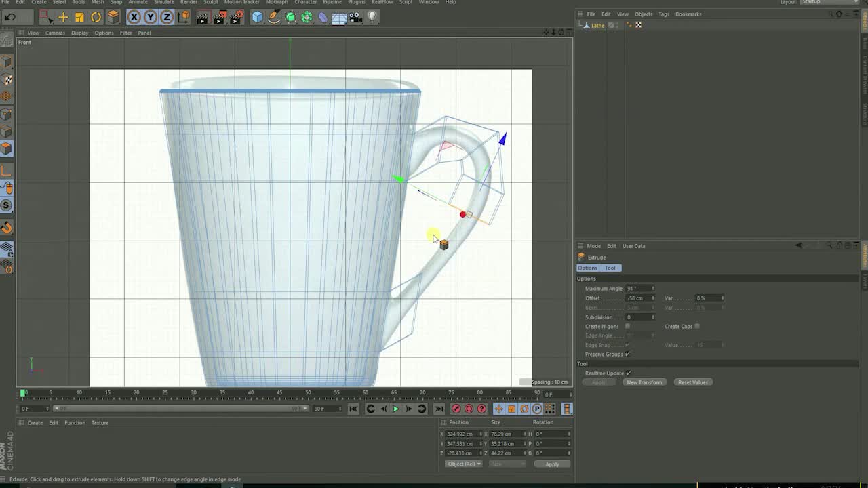
Task: Click the Size Y coordinate field
Action: pyautogui.click(x=507, y=444)
